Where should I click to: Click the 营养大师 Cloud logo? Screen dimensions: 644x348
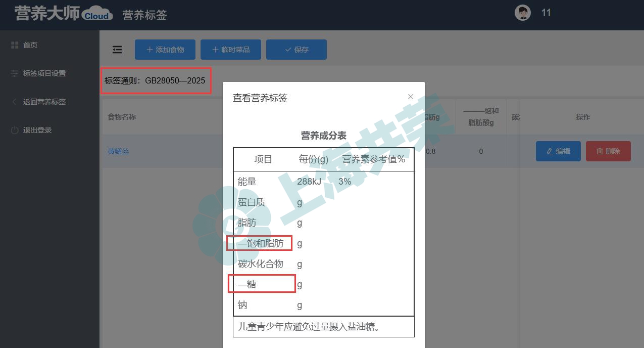(64, 14)
